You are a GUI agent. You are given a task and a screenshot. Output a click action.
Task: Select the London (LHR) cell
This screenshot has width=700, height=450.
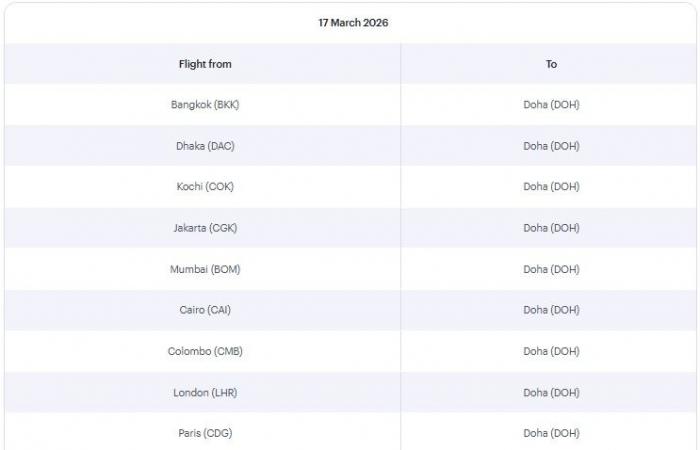click(205, 392)
